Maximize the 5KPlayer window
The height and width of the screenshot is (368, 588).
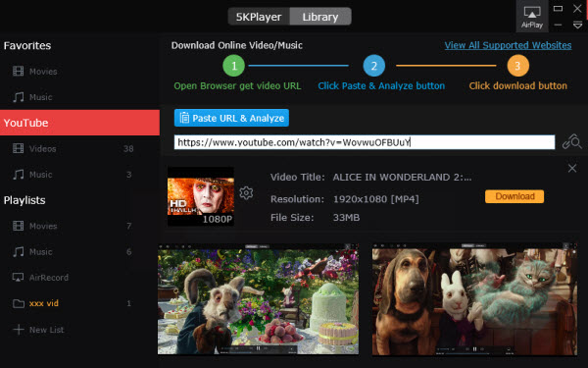point(558,8)
